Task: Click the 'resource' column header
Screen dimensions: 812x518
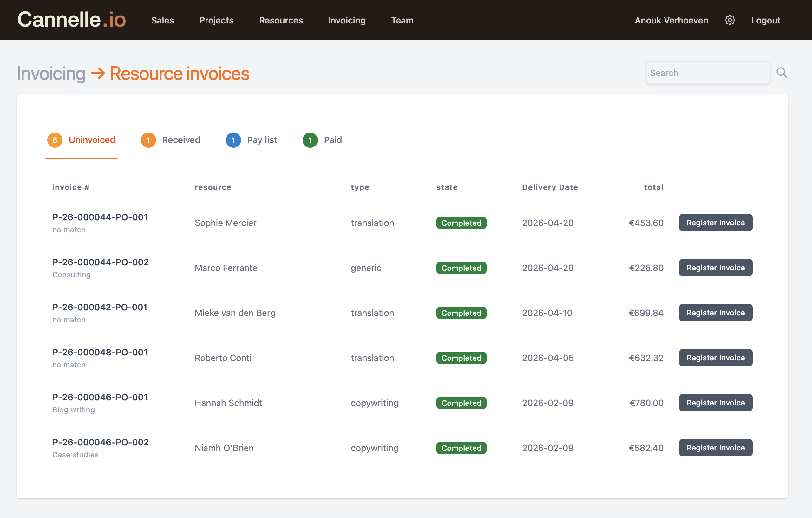Action: [x=213, y=187]
